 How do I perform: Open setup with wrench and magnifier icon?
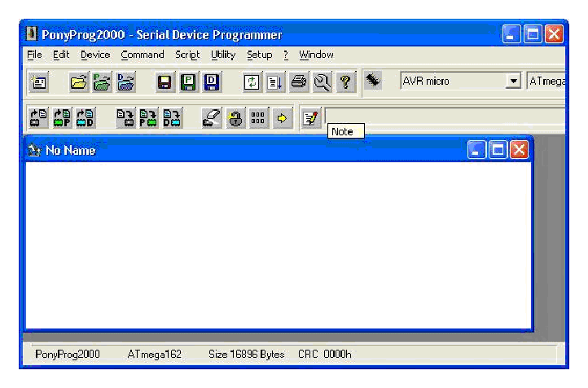tap(323, 82)
